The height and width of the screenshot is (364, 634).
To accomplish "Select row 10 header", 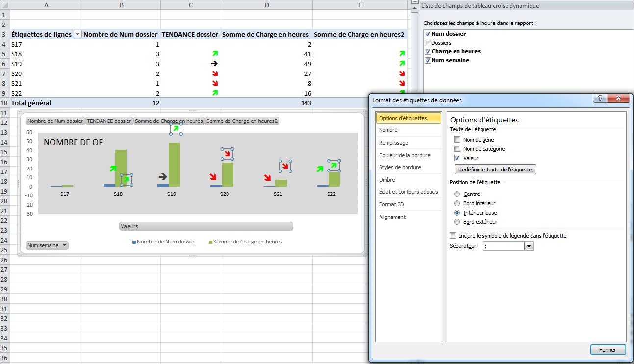I will tap(4, 103).
